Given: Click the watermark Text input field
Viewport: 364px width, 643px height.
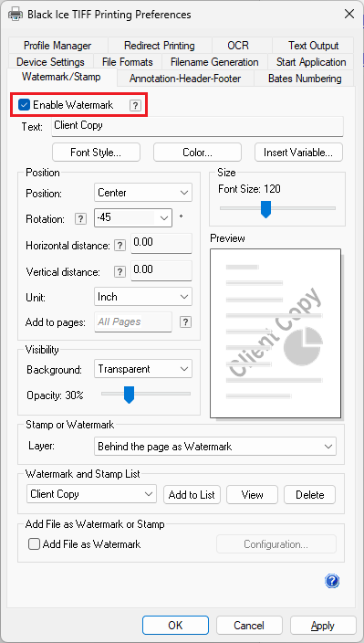Looking at the screenshot, I should tap(197, 126).
